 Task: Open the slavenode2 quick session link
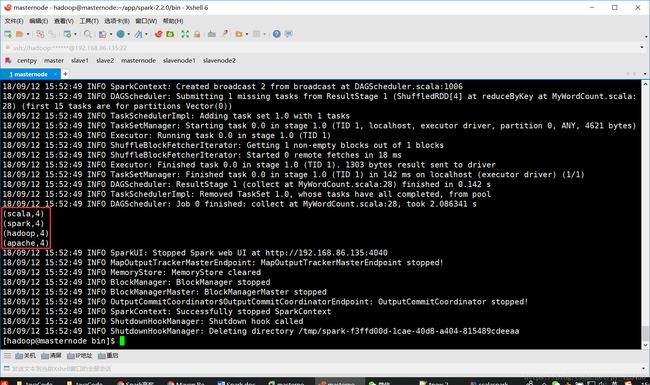(x=219, y=61)
